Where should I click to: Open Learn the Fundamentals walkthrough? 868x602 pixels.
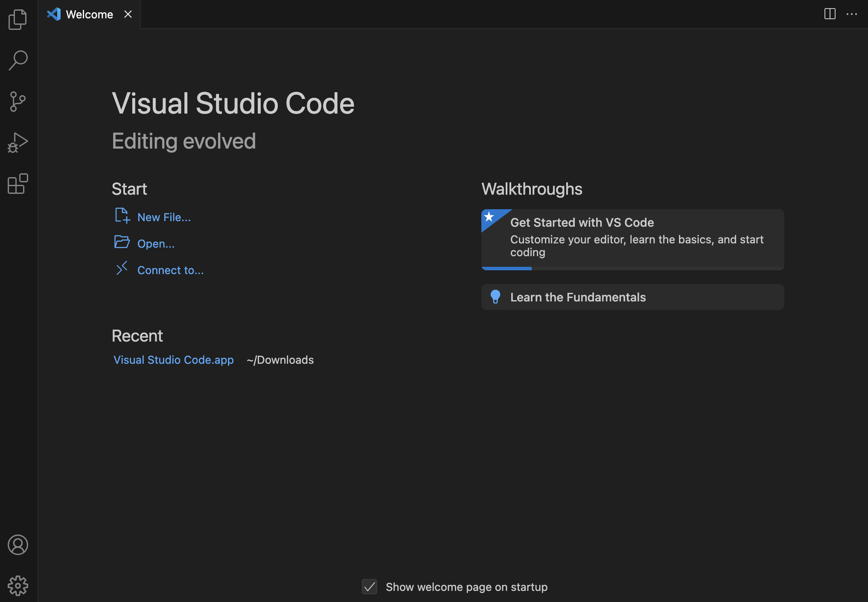[632, 297]
